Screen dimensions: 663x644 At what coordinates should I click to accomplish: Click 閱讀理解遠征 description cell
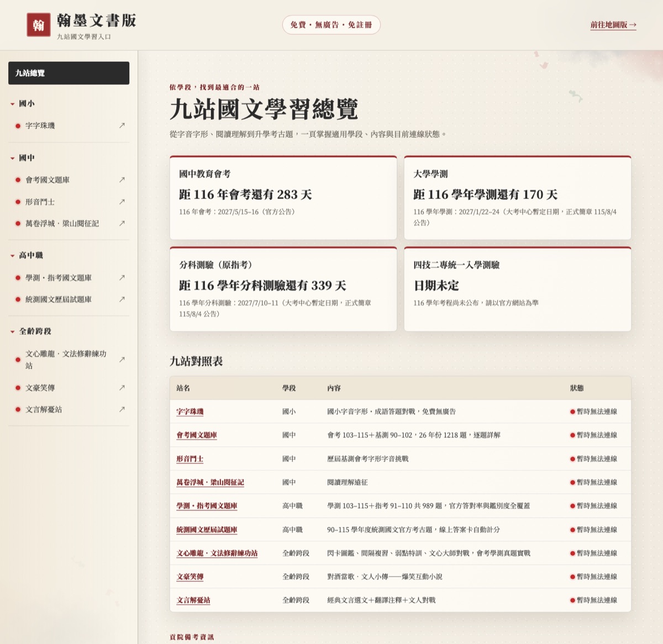click(x=348, y=482)
